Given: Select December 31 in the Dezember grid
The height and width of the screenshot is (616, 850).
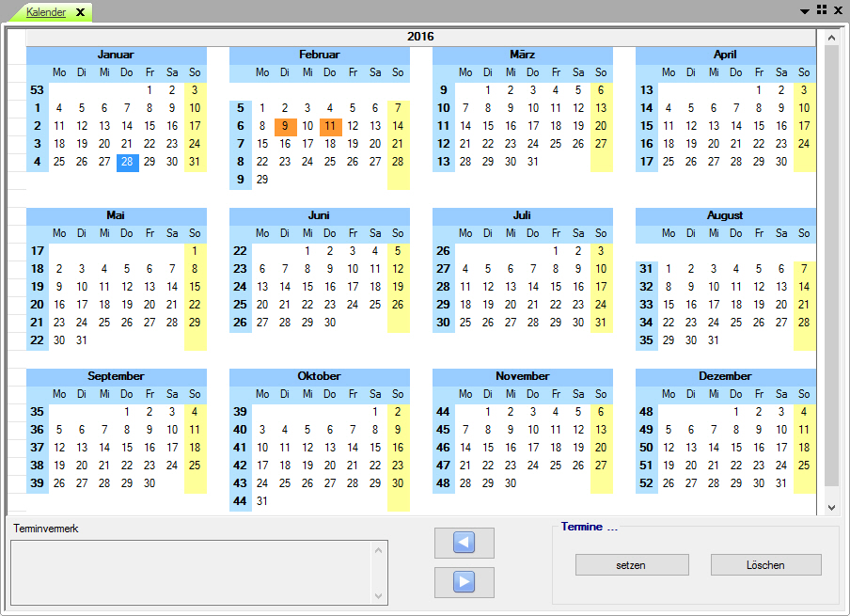Looking at the screenshot, I should click(x=781, y=483).
